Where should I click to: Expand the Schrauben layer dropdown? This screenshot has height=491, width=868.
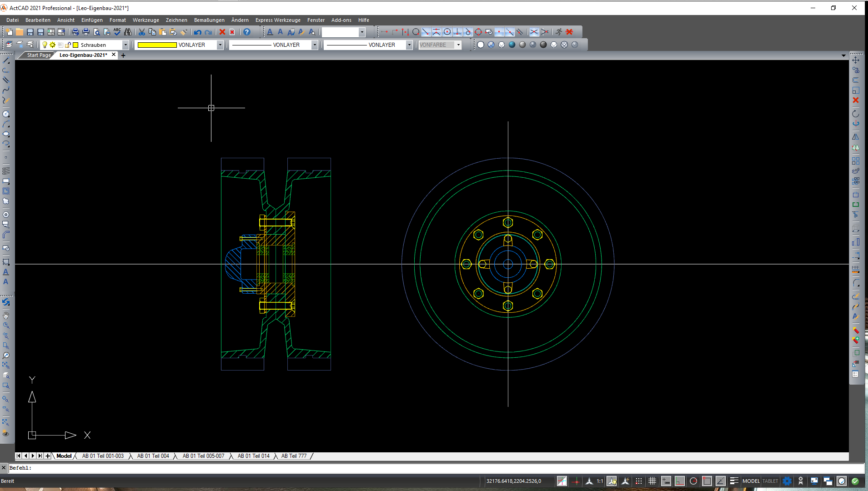125,45
